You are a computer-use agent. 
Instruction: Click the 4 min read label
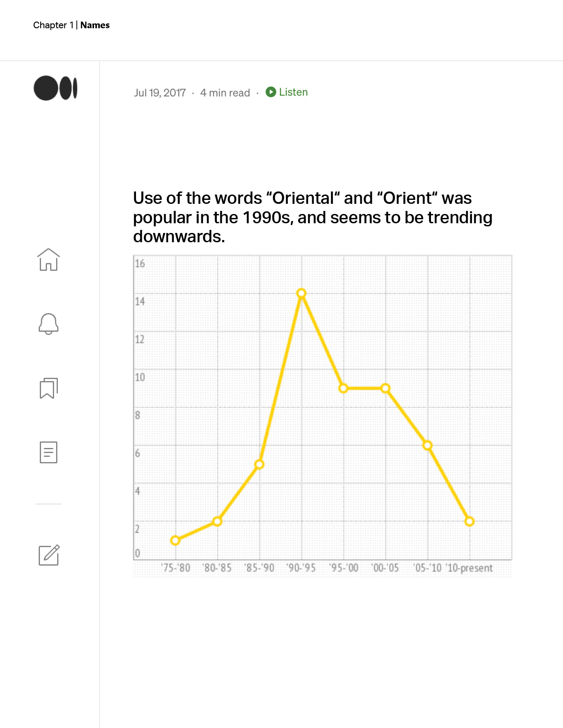point(225,93)
